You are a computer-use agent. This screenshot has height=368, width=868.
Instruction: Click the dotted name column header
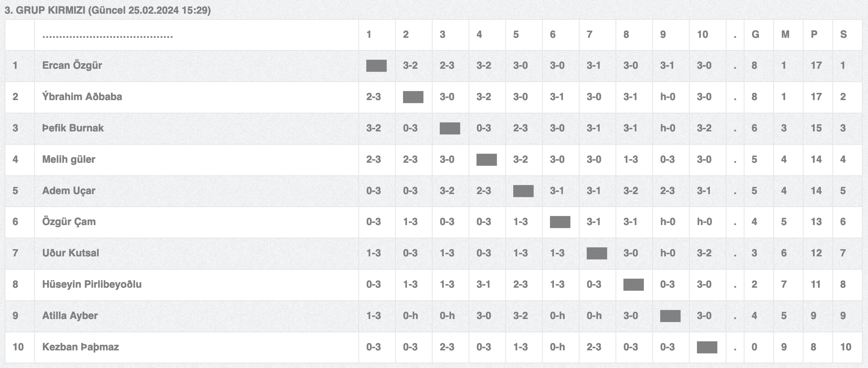(107, 36)
